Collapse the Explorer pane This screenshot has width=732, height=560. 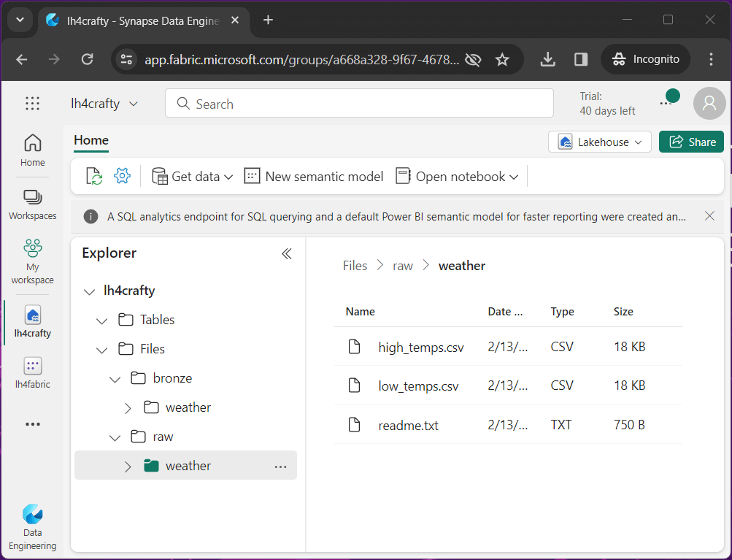tap(287, 253)
